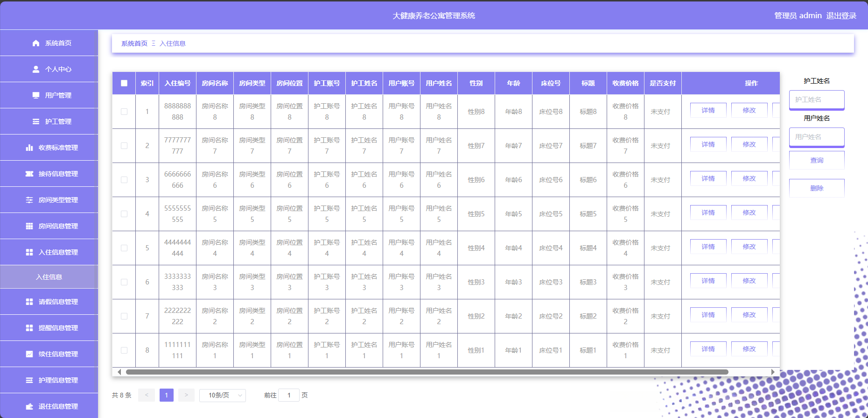Collapse 入住信息管理 menu
868x418 pixels.
49,252
